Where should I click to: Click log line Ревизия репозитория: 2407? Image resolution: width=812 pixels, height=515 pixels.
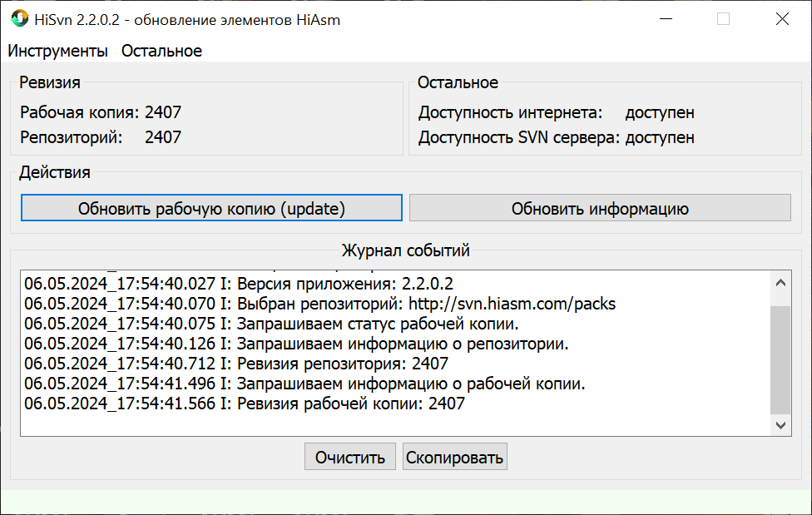coord(236,364)
